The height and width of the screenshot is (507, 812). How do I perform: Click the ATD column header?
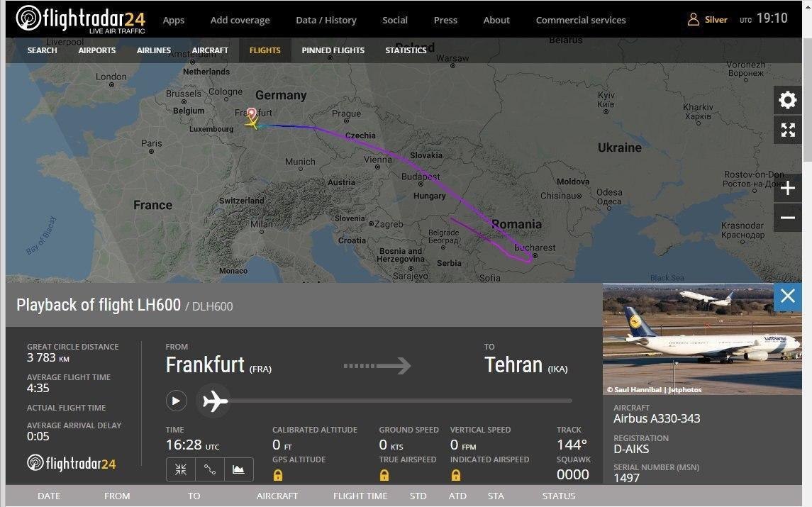pyautogui.click(x=457, y=496)
